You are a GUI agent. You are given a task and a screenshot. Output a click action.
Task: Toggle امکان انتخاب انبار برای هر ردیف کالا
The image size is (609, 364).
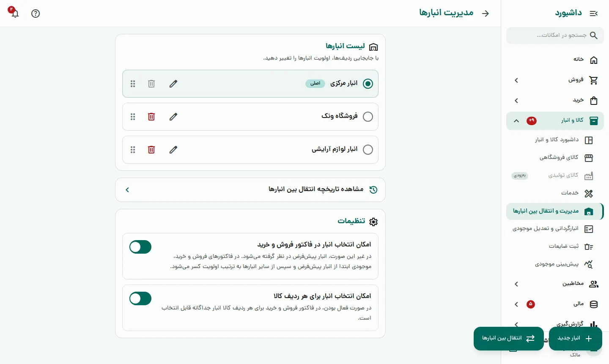coord(140,298)
